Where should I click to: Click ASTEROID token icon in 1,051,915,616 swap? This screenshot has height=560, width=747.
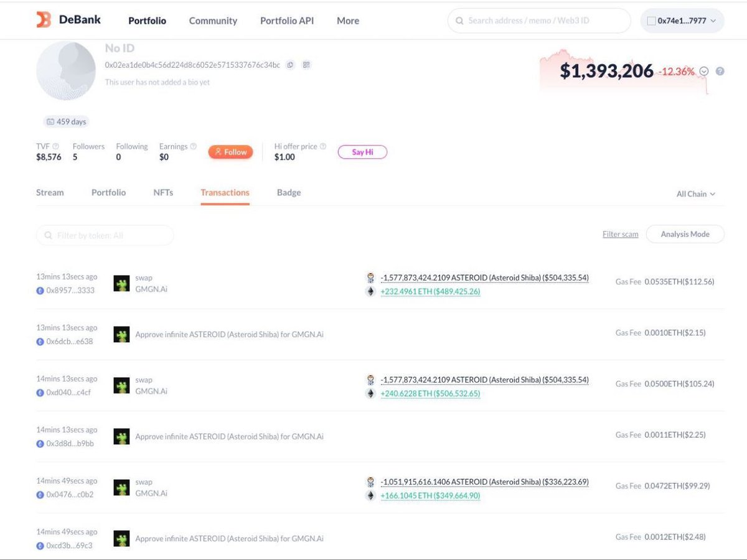[370, 482]
